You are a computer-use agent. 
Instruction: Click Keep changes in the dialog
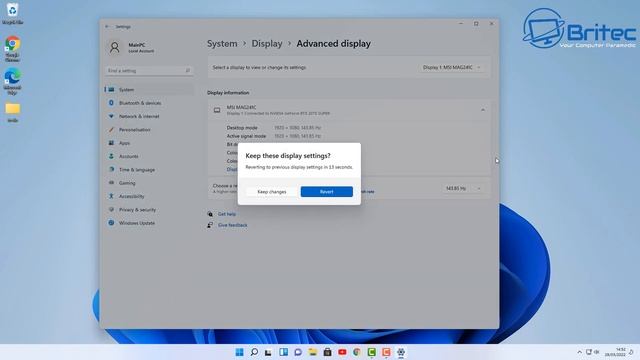pos(272,192)
